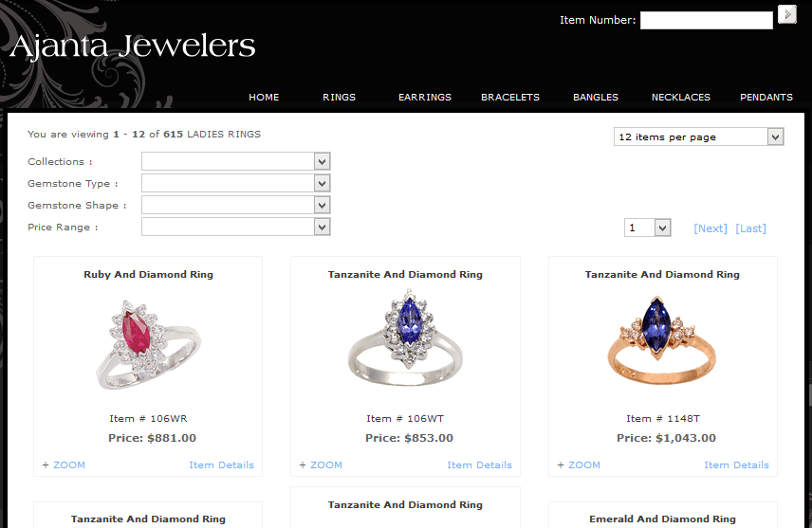Change the 12 items per page selector

tap(698, 137)
